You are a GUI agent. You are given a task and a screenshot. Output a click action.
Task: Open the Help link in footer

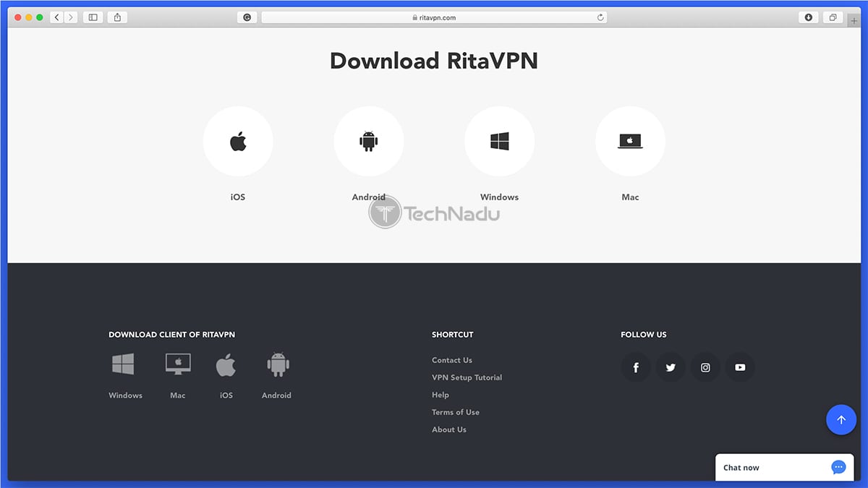[x=441, y=395]
